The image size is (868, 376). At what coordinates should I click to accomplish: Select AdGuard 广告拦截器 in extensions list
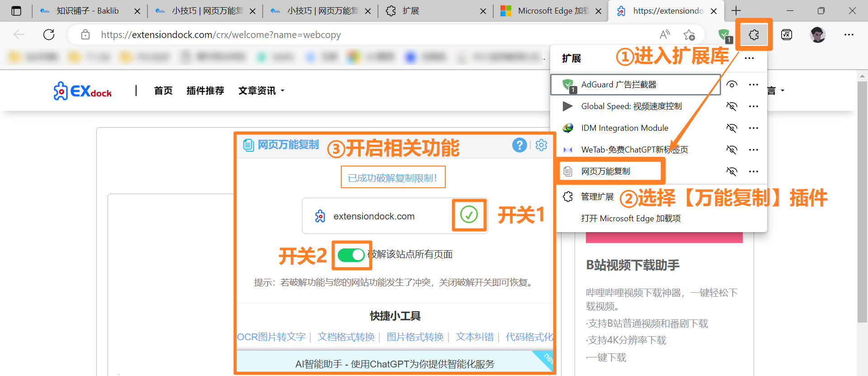click(x=635, y=85)
